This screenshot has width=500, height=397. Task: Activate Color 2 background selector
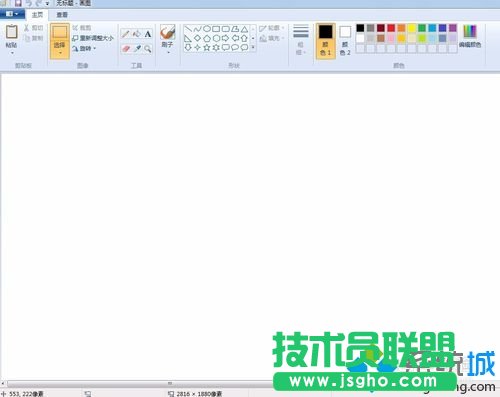tap(345, 41)
